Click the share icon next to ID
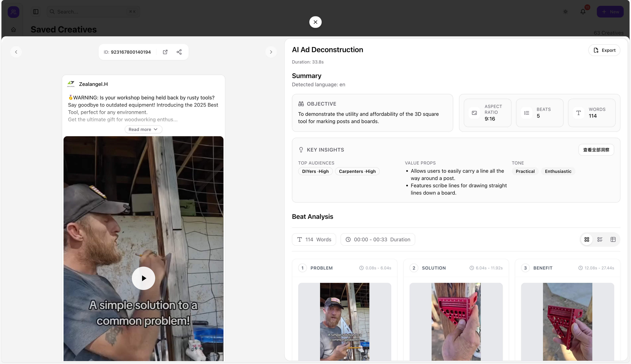This screenshot has width=631, height=364. coord(179,52)
